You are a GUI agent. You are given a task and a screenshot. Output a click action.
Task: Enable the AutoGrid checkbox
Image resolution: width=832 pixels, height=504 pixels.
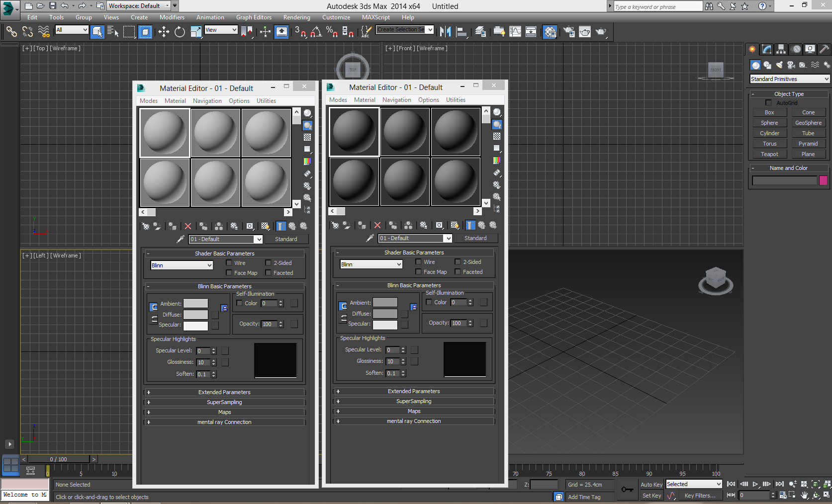(768, 103)
